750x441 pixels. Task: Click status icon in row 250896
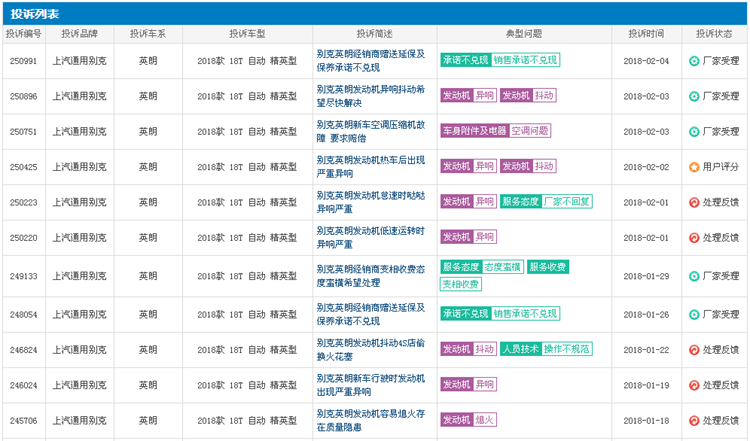pyautogui.click(x=694, y=96)
